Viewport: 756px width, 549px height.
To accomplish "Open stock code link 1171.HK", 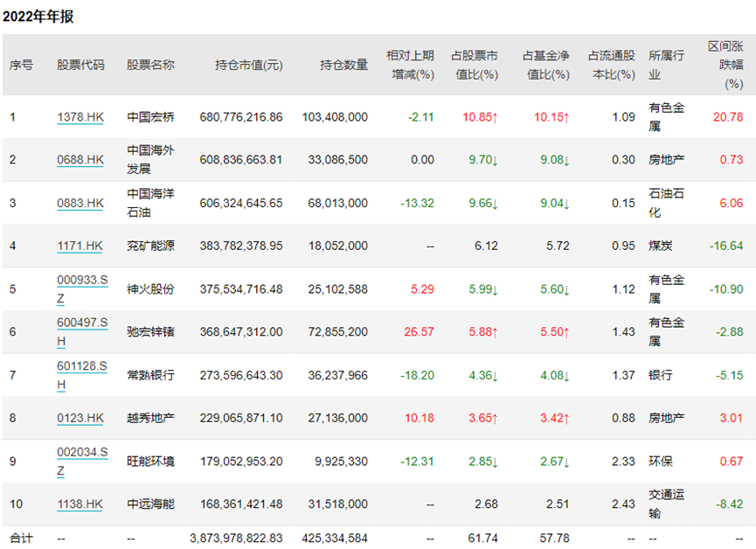I will (x=80, y=246).
